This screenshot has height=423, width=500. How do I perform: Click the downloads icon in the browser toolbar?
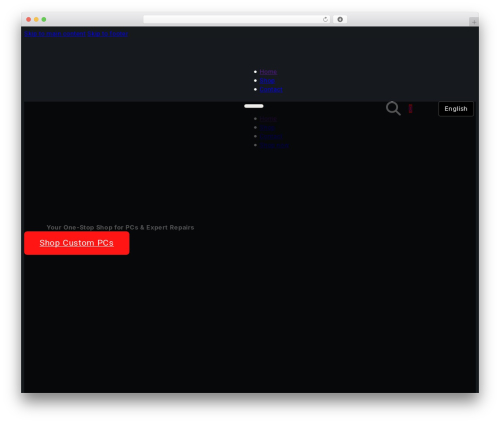click(x=340, y=19)
